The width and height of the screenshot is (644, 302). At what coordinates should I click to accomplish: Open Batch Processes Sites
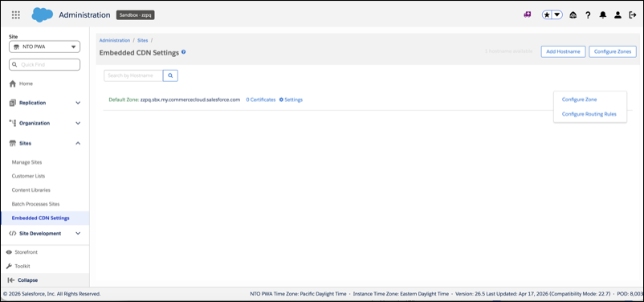point(35,204)
